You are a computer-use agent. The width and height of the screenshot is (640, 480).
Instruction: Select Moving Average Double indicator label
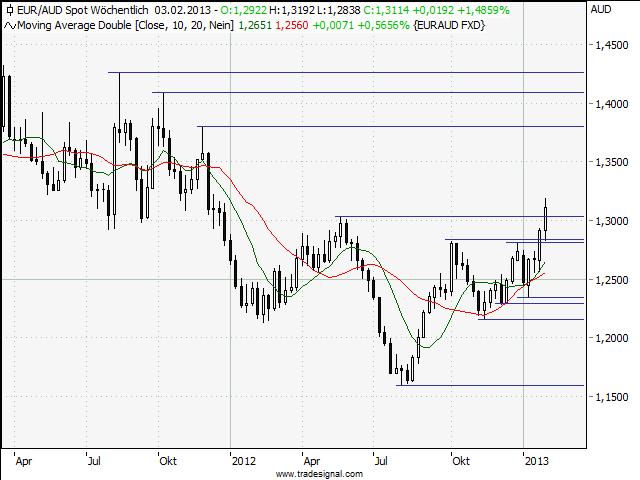tap(75, 25)
